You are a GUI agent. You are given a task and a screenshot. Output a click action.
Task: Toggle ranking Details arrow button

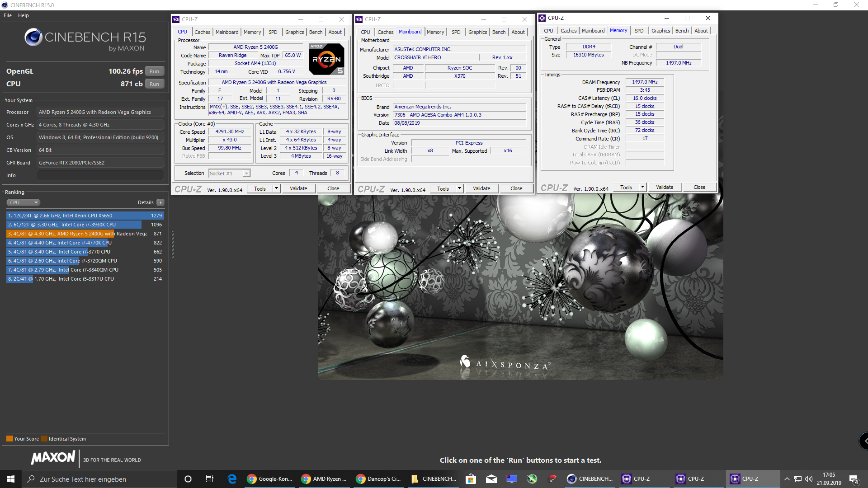160,202
